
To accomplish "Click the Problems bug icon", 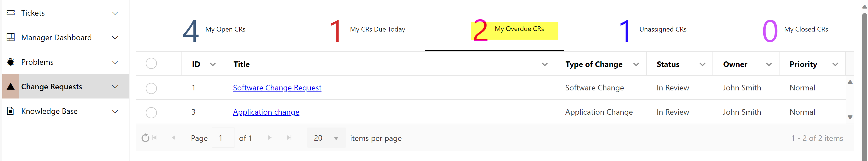I will click(x=11, y=62).
